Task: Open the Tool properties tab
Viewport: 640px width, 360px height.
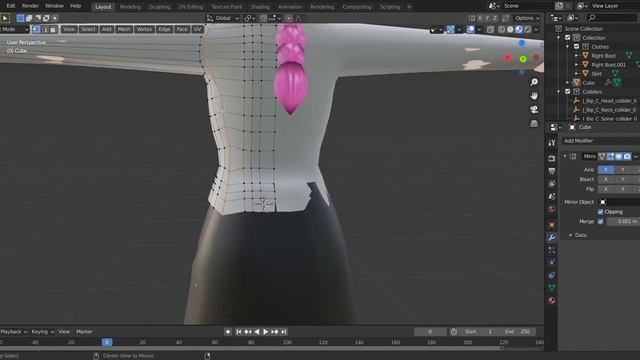Action: tap(552, 143)
